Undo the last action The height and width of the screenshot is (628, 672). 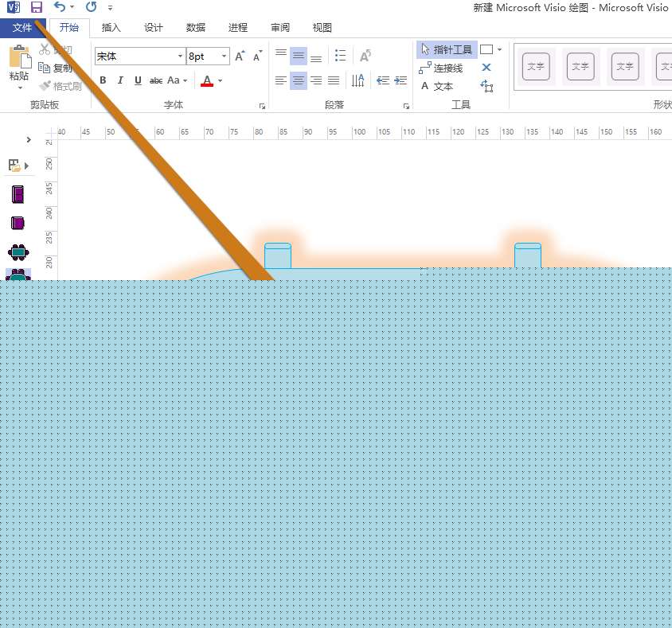60,7
